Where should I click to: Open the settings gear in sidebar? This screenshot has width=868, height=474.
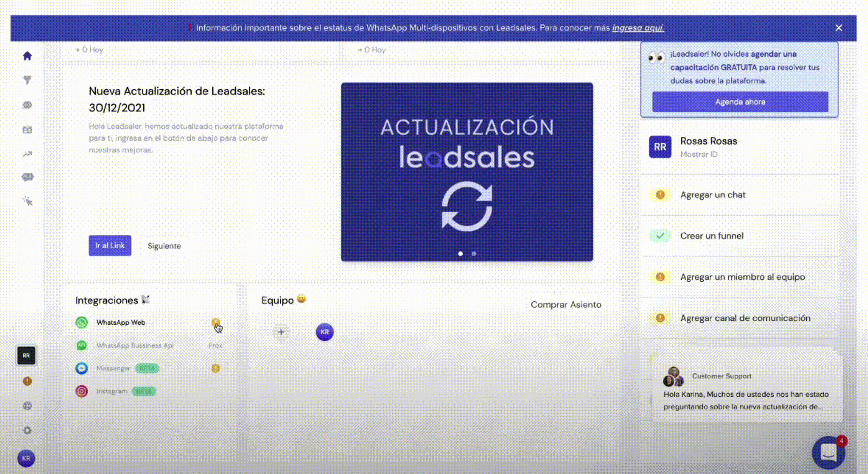(x=27, y=430)
